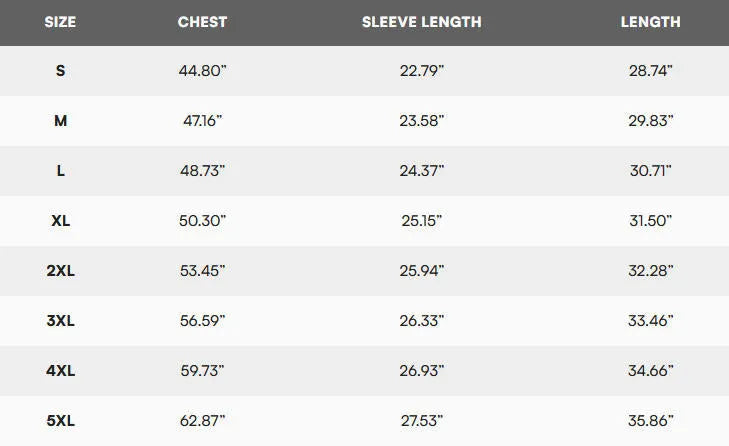Select the M size row label
Image resolution: width=729 pixels, height=446 pixels.
60,121
